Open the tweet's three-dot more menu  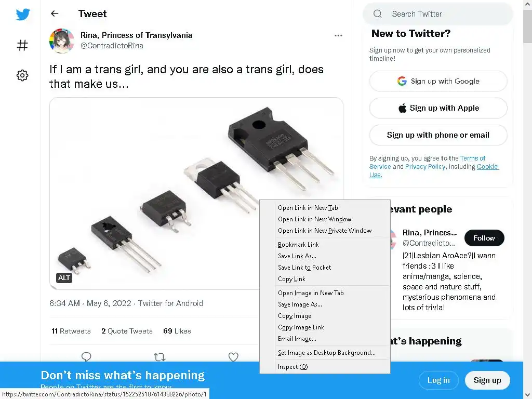coord(338,35)
